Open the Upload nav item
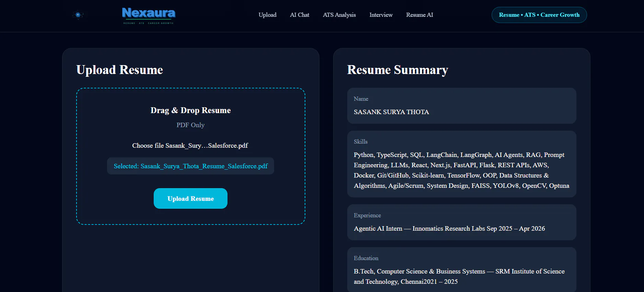644x292 pixels. point(267,15)
